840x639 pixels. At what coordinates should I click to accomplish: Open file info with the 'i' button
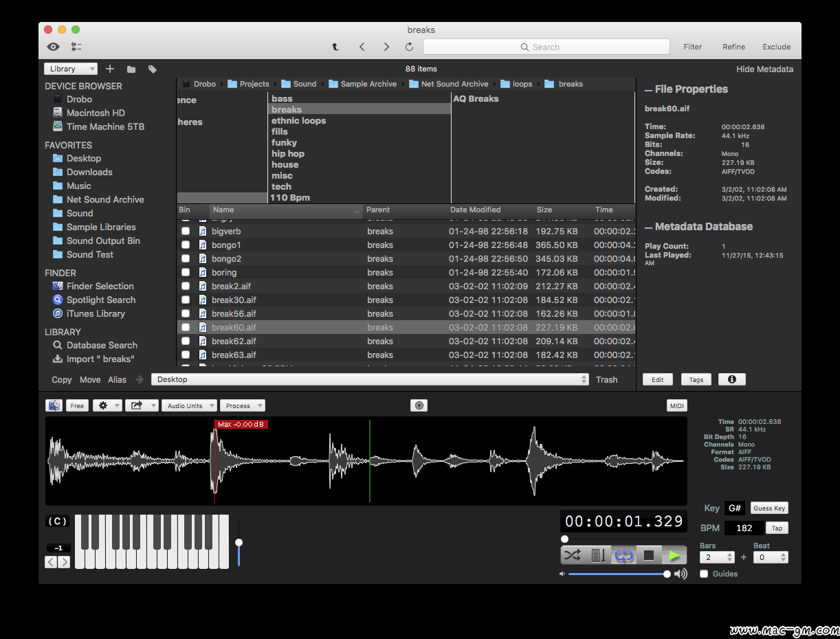pos(732,379)
